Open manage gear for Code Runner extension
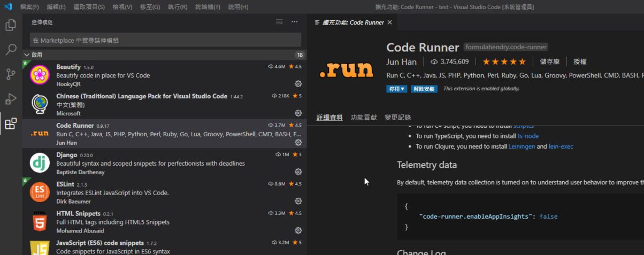The height and width of the screenshot is (255, 644). click(298, 143)
